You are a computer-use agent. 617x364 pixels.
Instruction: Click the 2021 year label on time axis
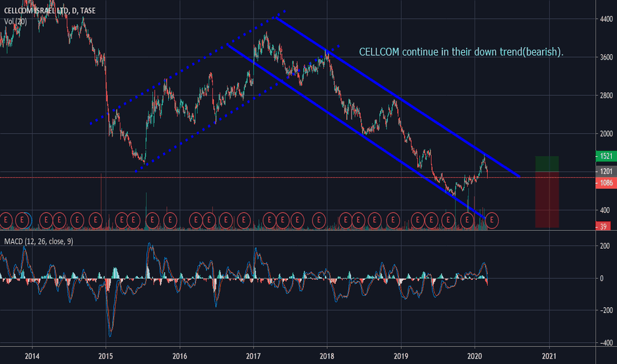click(x=549, y=356)
